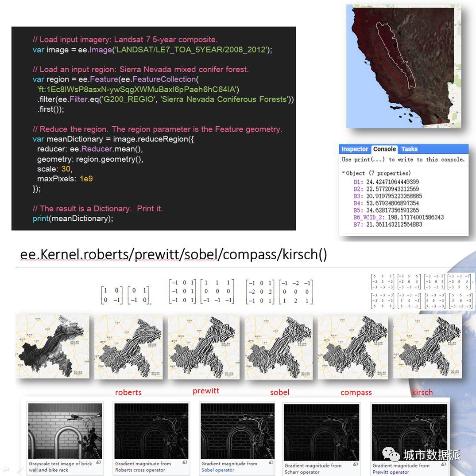Click the map image above the 'sobel' label
476x476 pixels.
coord(279,347)
